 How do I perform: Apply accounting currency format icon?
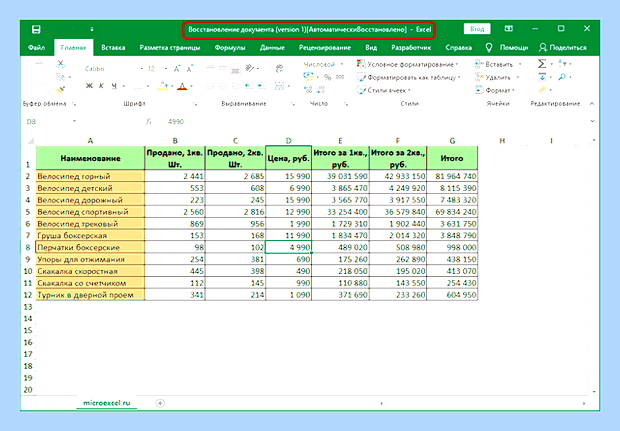pyautogui.click(x=308, y=77)
